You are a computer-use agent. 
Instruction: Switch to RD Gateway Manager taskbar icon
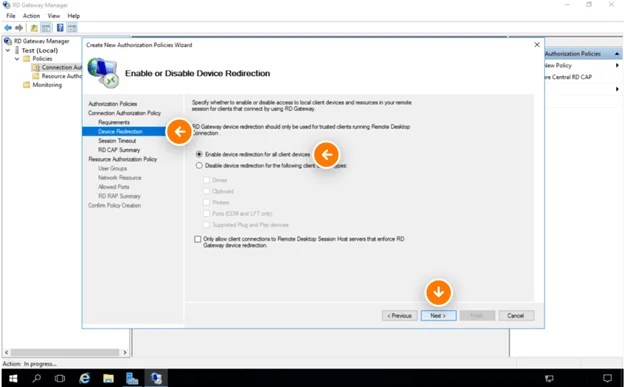pos(156,378)
